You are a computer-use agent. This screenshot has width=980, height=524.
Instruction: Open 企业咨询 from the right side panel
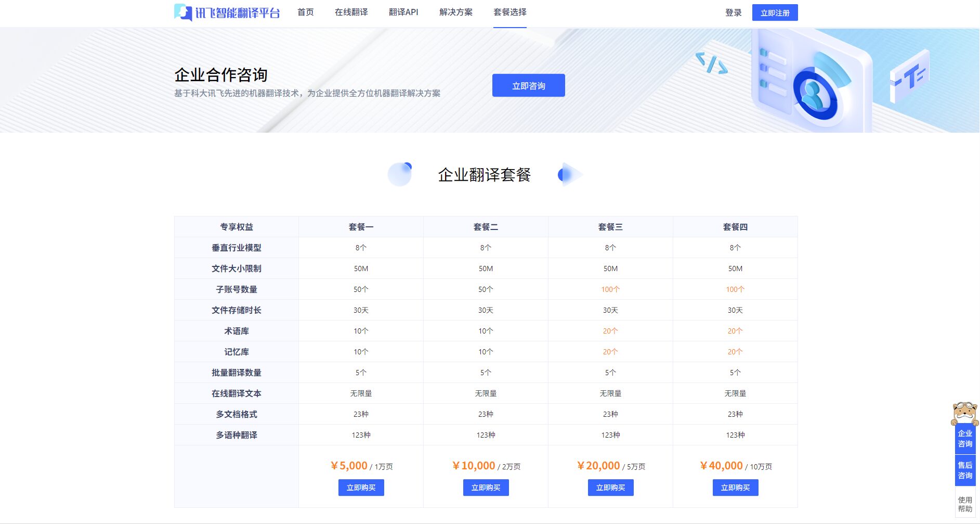[965, 440]
